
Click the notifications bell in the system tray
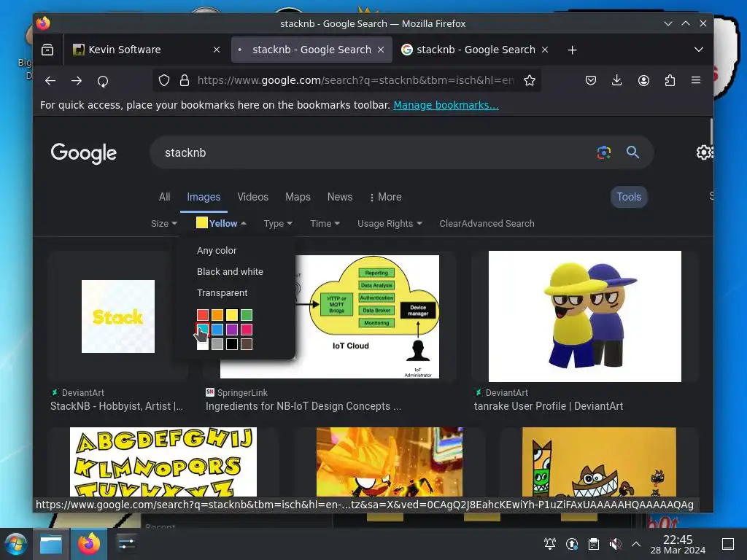(x=550, y=544)
